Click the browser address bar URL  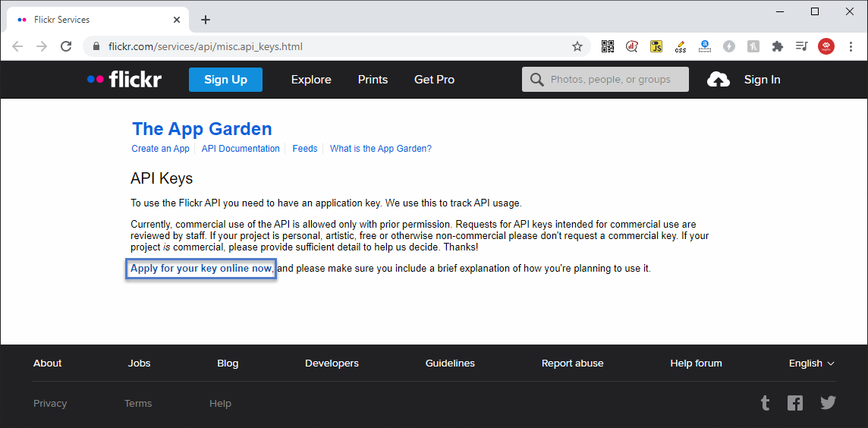pos(206,46)
